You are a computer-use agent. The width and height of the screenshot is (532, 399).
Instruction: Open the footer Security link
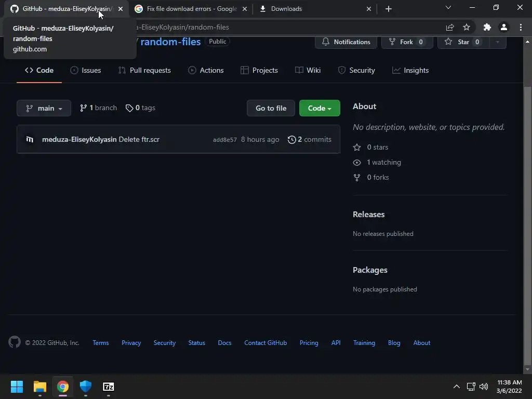165,343
